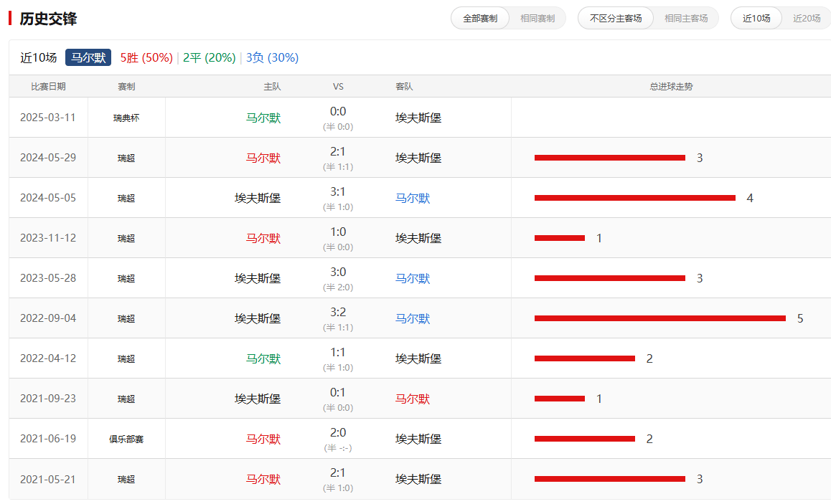This screenshot has width=831, height=504.
Task: Click the 3负 (30%) loss summary
Action: point(273,57)
